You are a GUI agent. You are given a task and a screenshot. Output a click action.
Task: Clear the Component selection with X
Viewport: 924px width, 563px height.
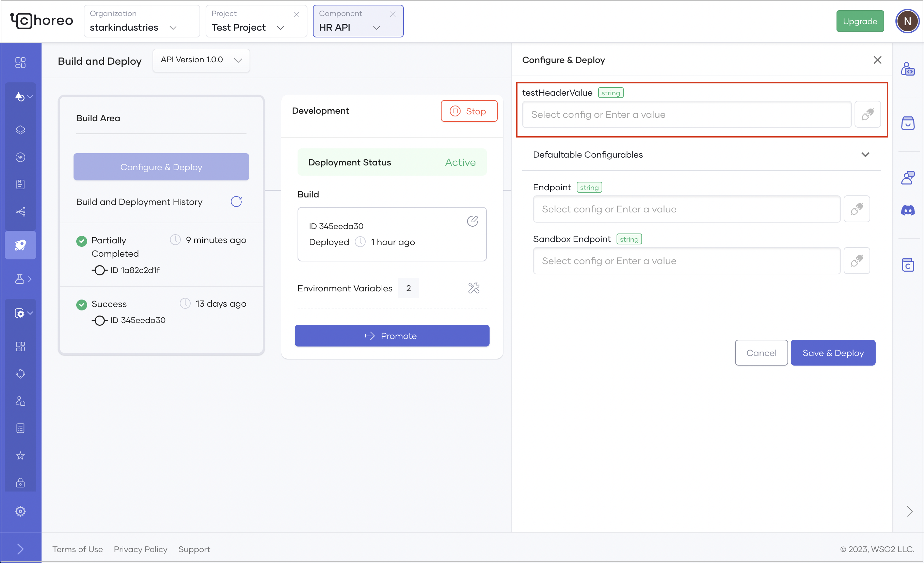393,14
